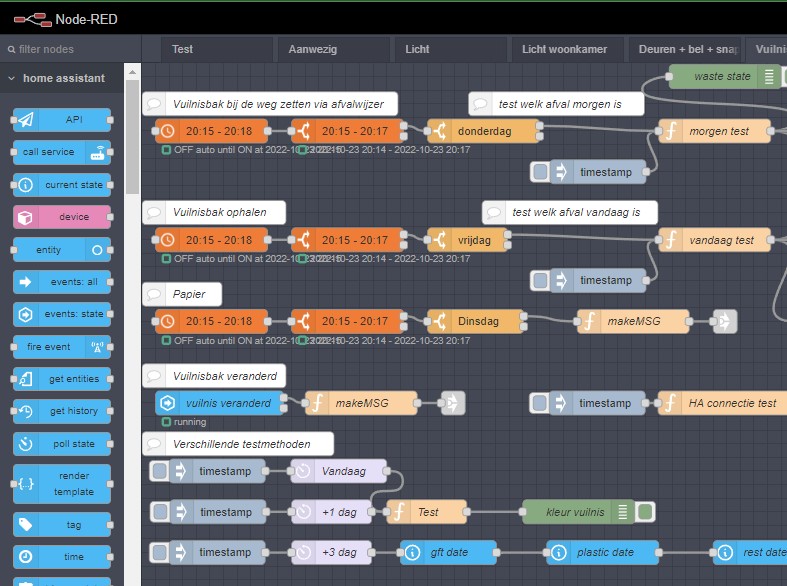Screen dimensions: 787x586
Task: Select the tag node in palette
Action: point(62,524)
